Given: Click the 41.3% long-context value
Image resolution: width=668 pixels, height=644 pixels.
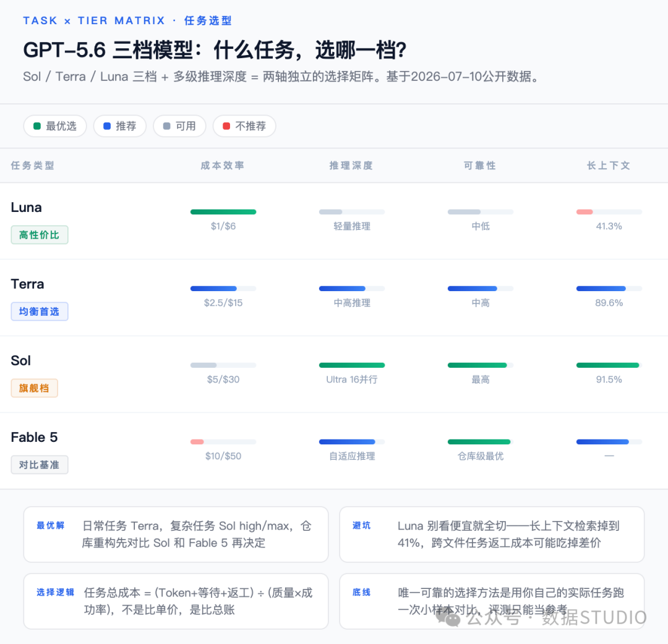Looking at the screenshot, I should point(609,226).
